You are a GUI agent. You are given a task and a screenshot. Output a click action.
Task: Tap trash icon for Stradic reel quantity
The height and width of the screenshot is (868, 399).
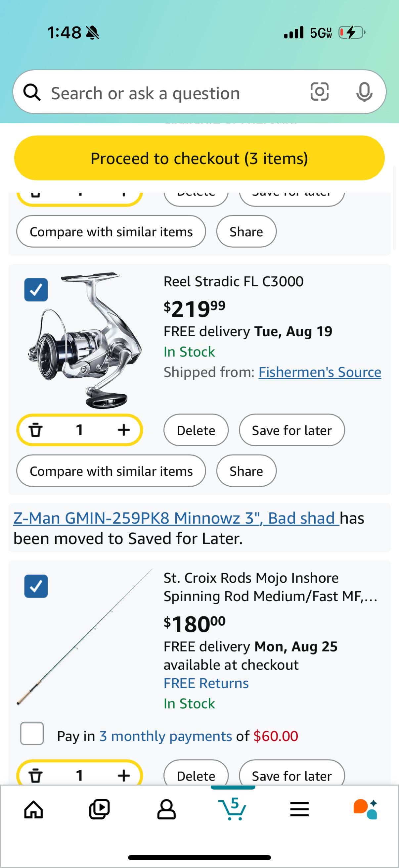pyautogui.click(x=35, y=430)
